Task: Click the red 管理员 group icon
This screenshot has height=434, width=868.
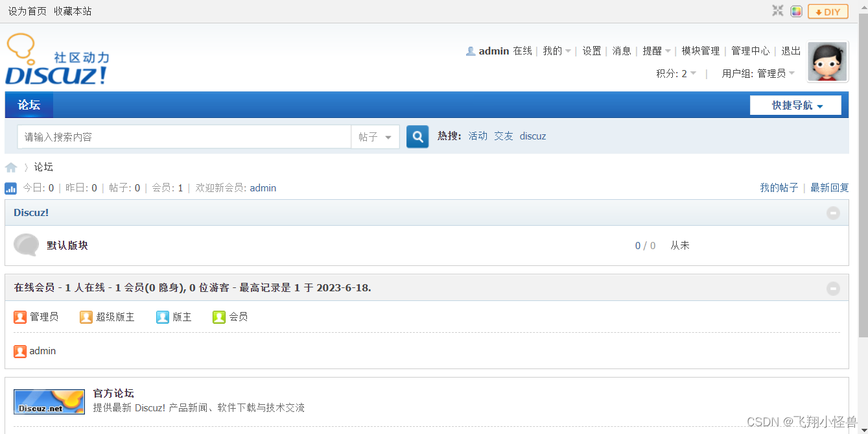Action: pos(19,317)
